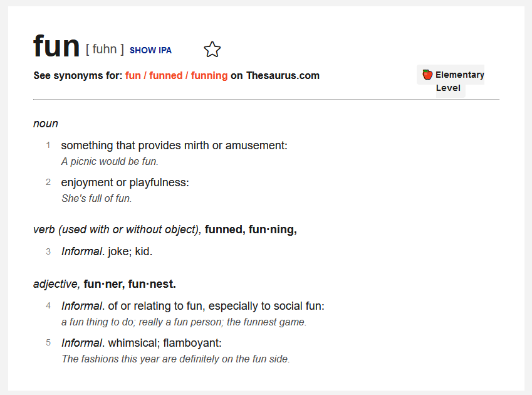Click SHOW IPA pronunciation toggle
Image resolution: width=532 pixels, height=395 pixels.
click(x=150, y=50)
